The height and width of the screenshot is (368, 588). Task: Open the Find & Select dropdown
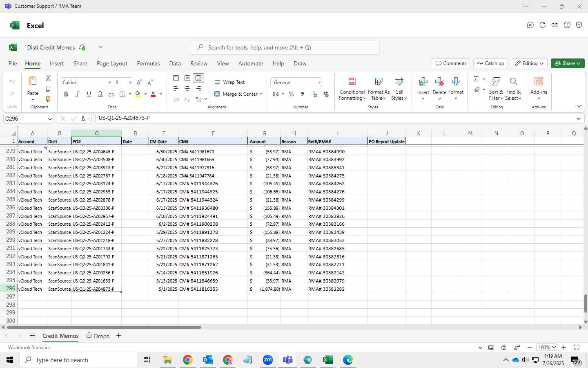pyautogui.click(x=513, y=89)
